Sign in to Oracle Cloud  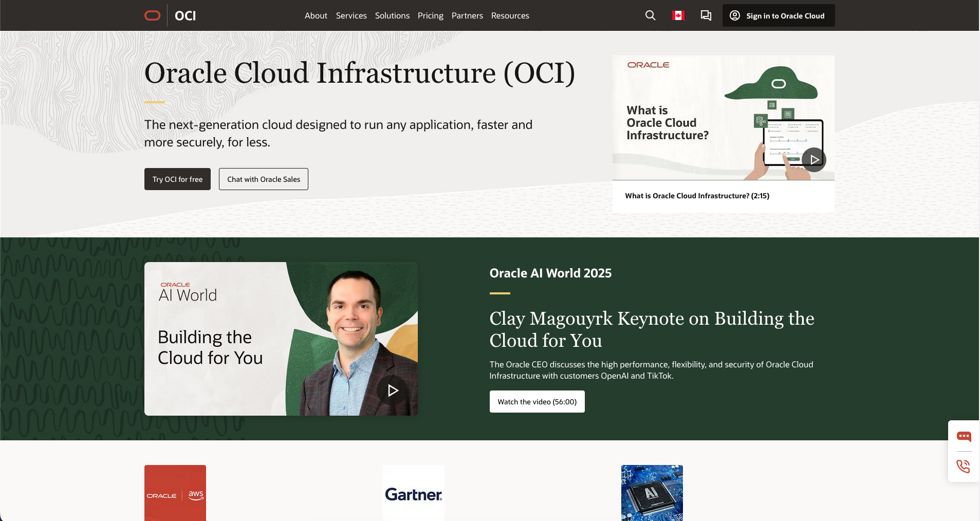click(x=778, y=15)
